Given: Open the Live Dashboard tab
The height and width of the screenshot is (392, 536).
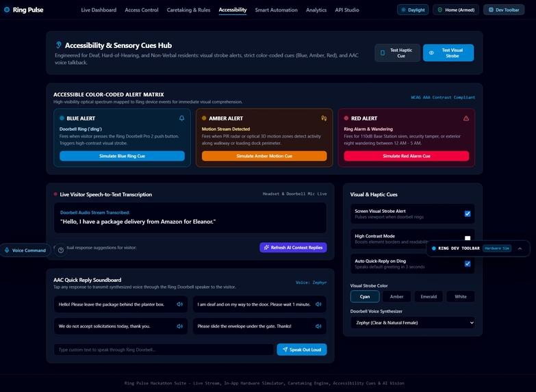Looking at the screenshot, I should (x=99, y=10).
